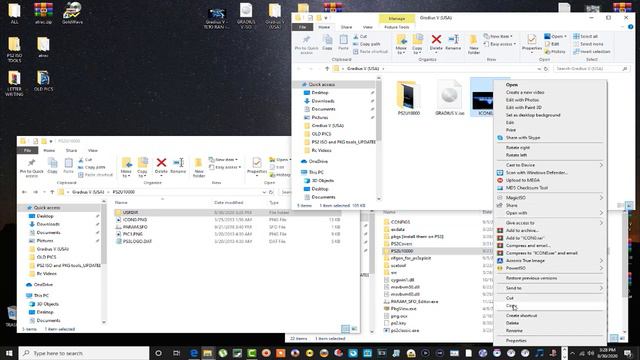Open Windows Start menu
The width and height of the screenshot is (640, 360).
point(9,353)
